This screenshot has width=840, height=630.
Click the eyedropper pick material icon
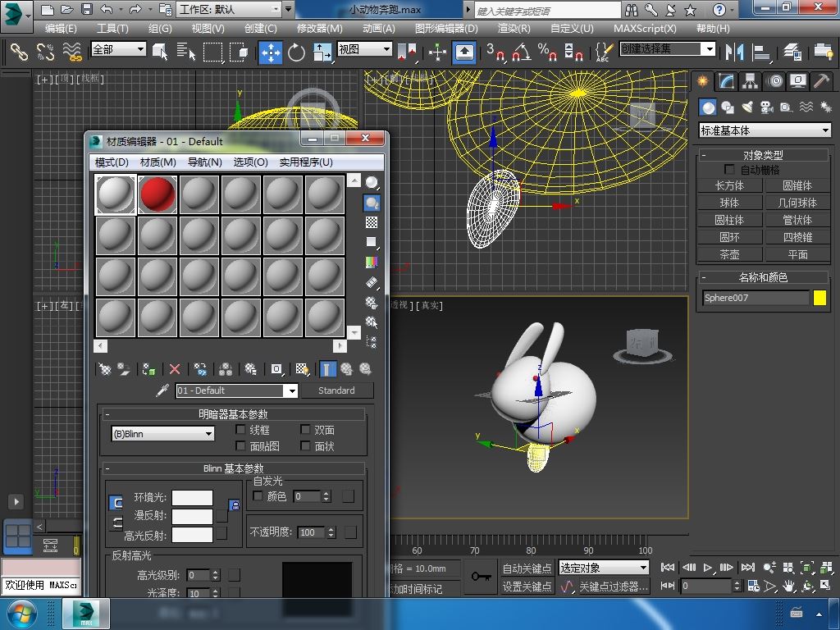162,390
